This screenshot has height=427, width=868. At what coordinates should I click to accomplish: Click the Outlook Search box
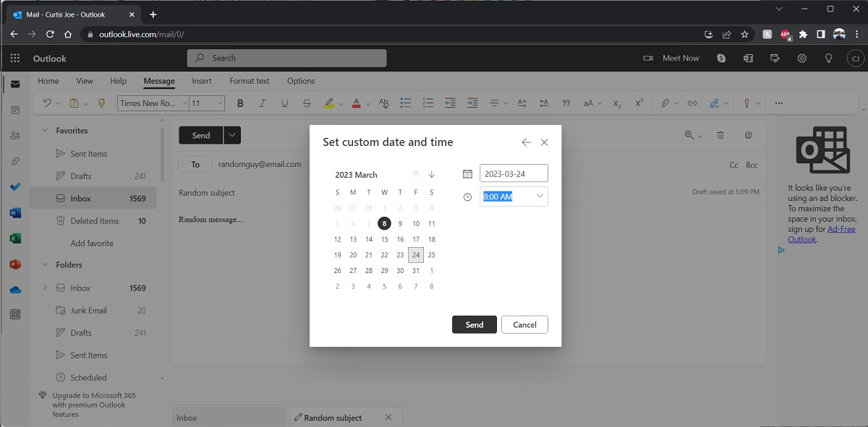pos(286,59)
